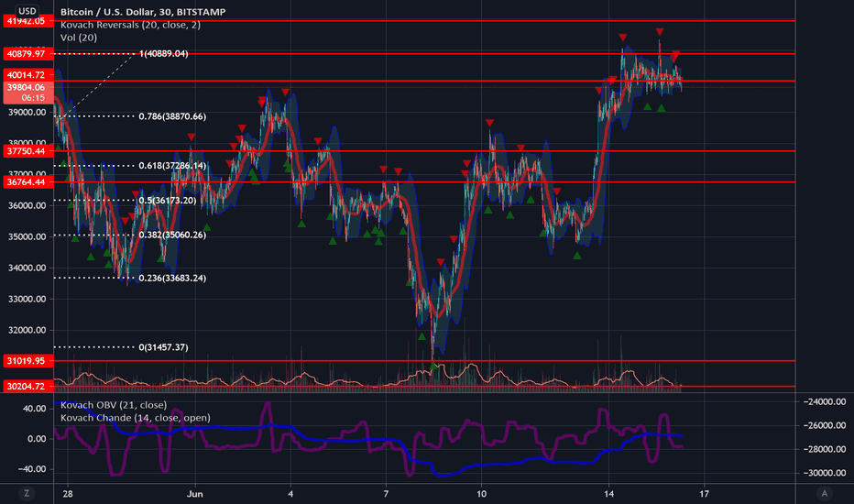Select the Fibonacci 0.382(35060.26) level label
854x504 pixels.
tap(172, 235)
